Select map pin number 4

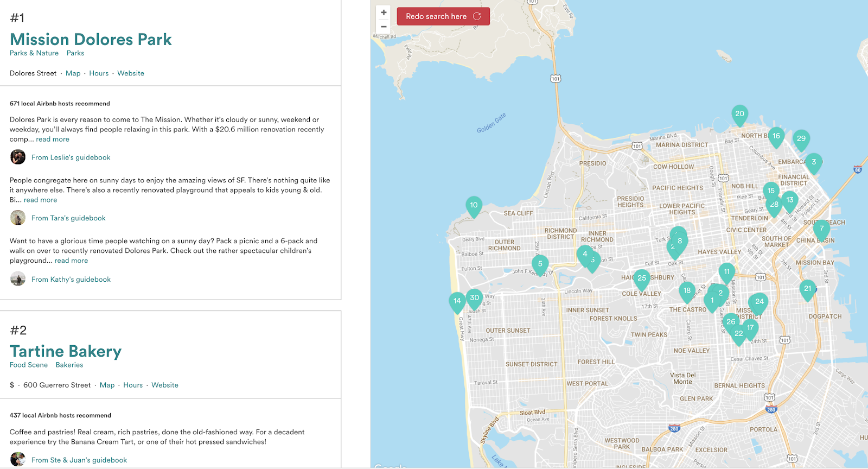point(584,255)
